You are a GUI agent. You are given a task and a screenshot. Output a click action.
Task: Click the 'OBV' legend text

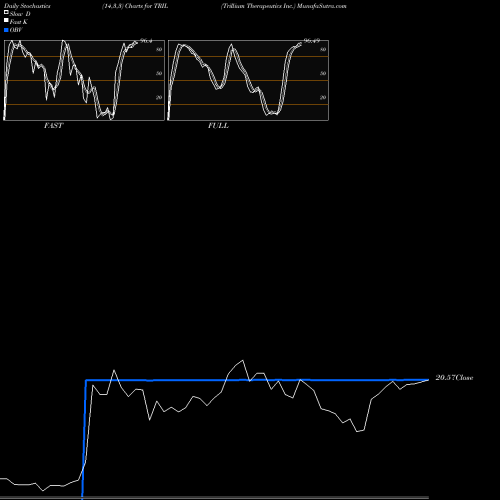tap(16, 30)
